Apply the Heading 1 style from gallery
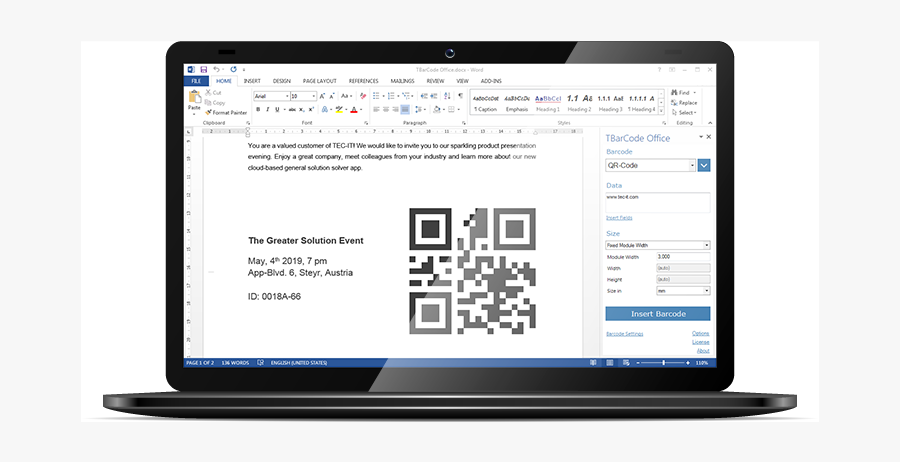Viewport: 900px width, 462px height. coord(548,103)
